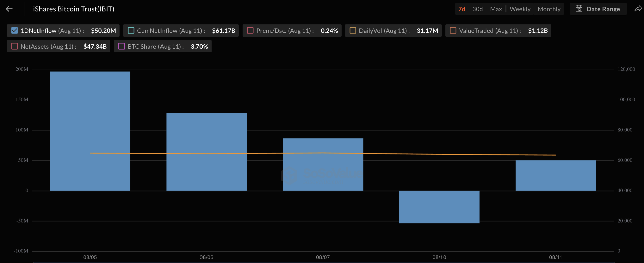
Task: Click the 08/05 x-axis date label
Action: point(90,257)
